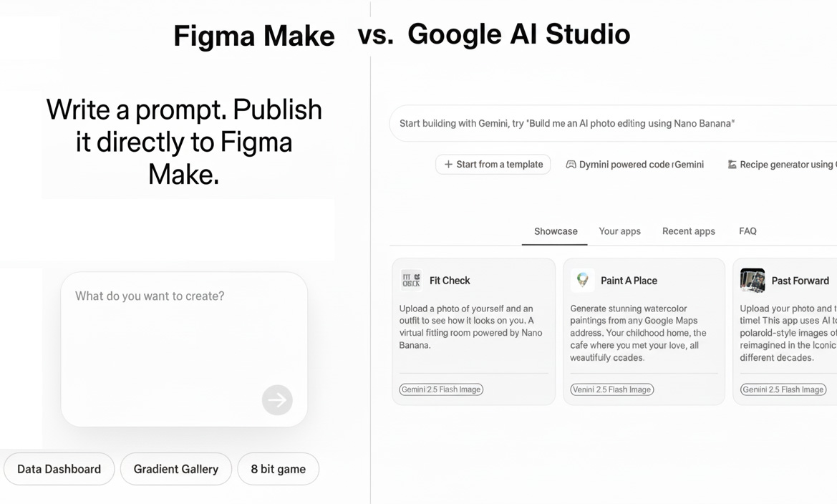837x504 pixels.
Task: Click the Gemini 2.5 Flash Image tag under Fit Check
Action: [x=440, y=389]
